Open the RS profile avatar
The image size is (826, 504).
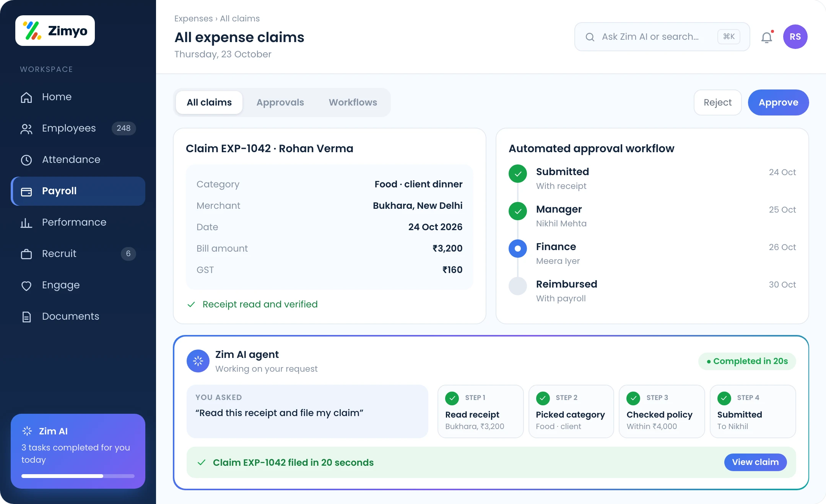tap(795, 37)
